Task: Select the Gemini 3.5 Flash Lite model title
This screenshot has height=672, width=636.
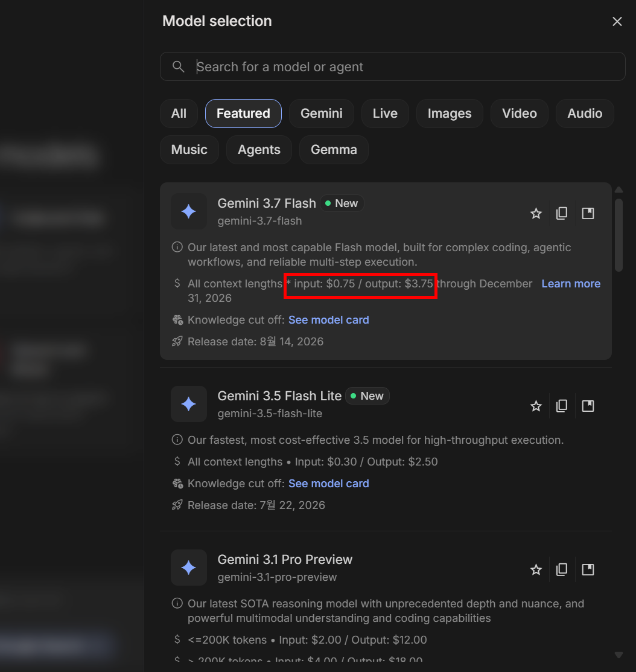Action: click(x=279, y=395)
